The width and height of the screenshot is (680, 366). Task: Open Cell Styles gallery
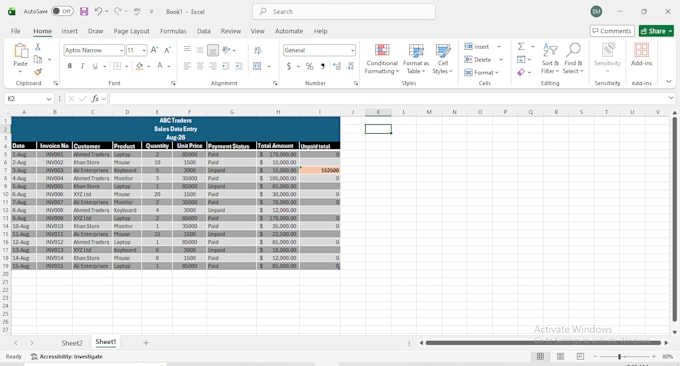pos(443,59)
